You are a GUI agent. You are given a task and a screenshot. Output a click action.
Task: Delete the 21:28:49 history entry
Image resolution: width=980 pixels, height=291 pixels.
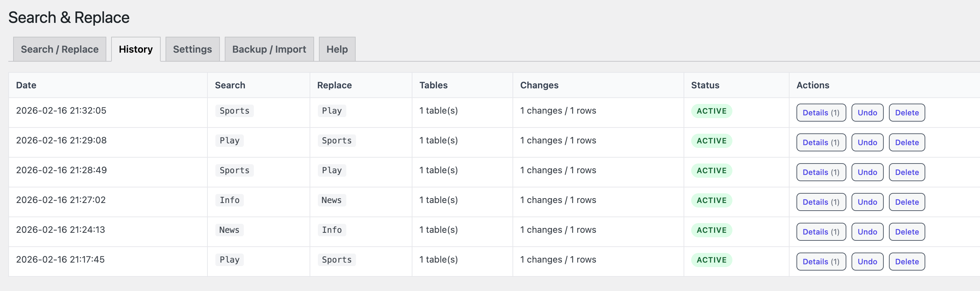click(907, 172)
